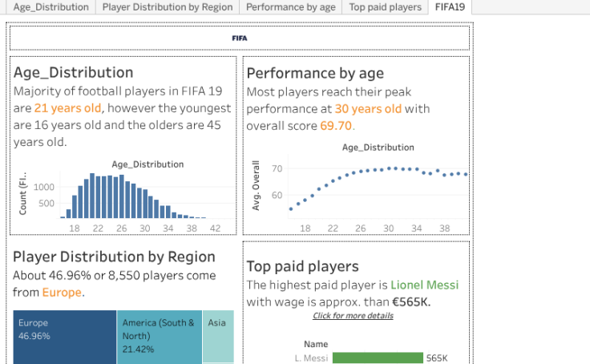
Task: Click the tallest bar in the age histogram
Action: tap(92, 196)
